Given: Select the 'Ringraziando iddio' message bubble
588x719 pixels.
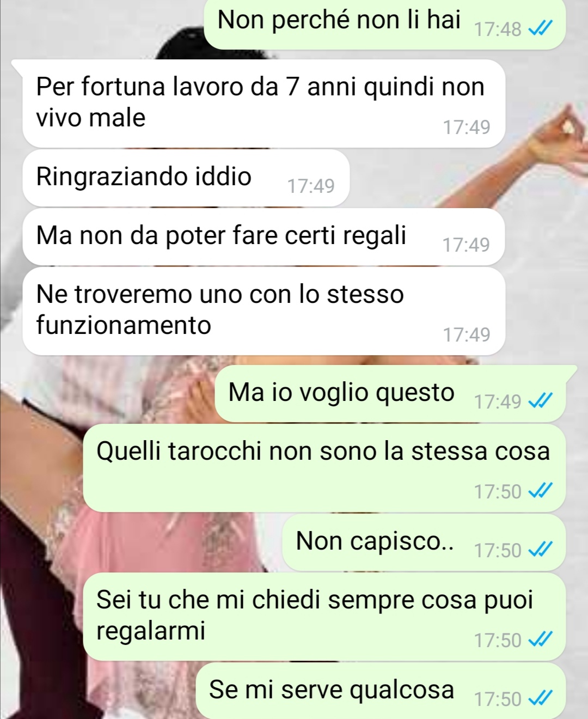Looking at the screenshot, I should (x=186, y=178).
